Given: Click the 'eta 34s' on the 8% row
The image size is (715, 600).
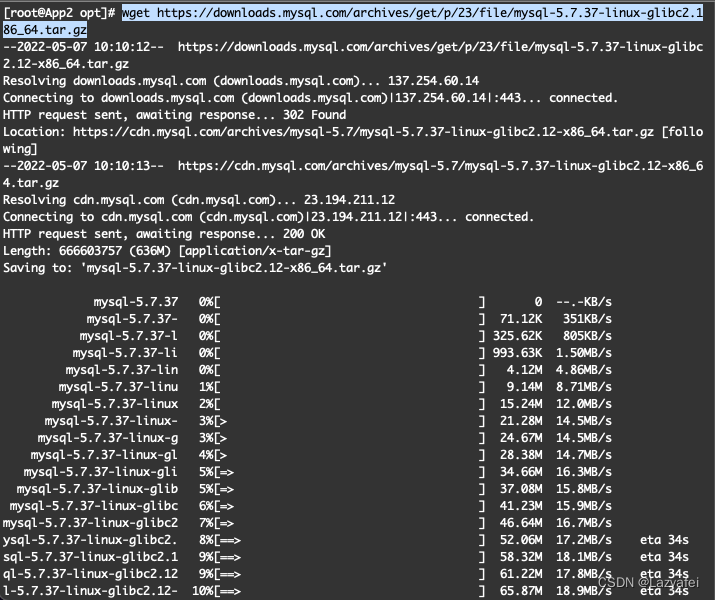Looking at the screenshot, I should pos(664,540).
